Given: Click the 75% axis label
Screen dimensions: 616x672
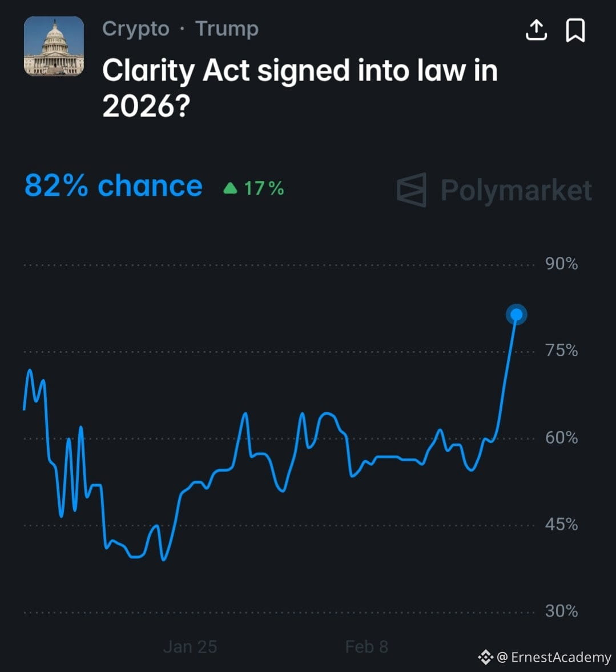Looking at the screenshot, I should 561,351.
